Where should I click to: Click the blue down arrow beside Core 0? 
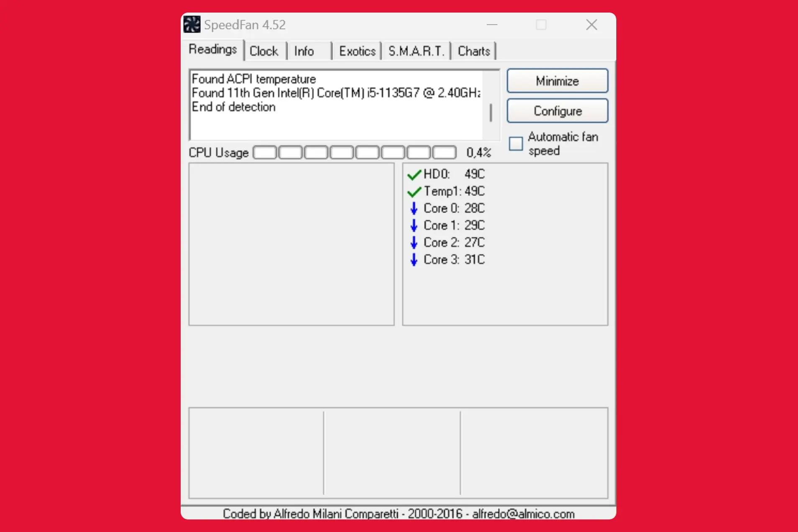point(414,208)
